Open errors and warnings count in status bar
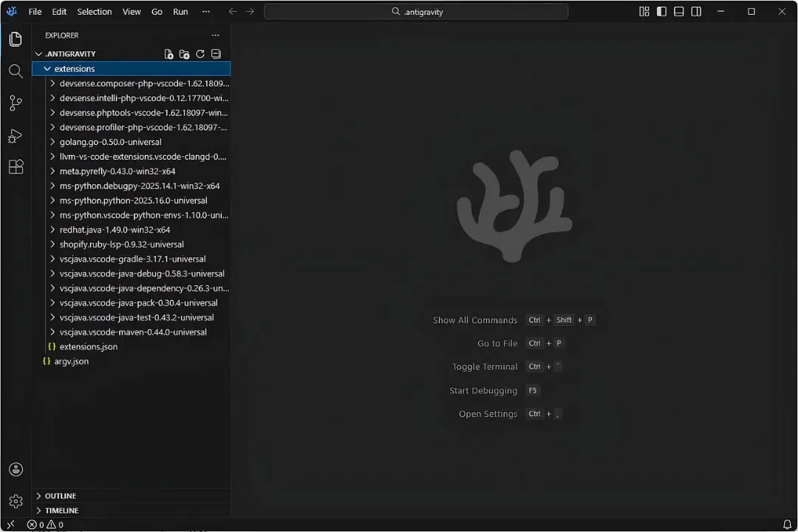The image size is (798, 532). point(45,525)
